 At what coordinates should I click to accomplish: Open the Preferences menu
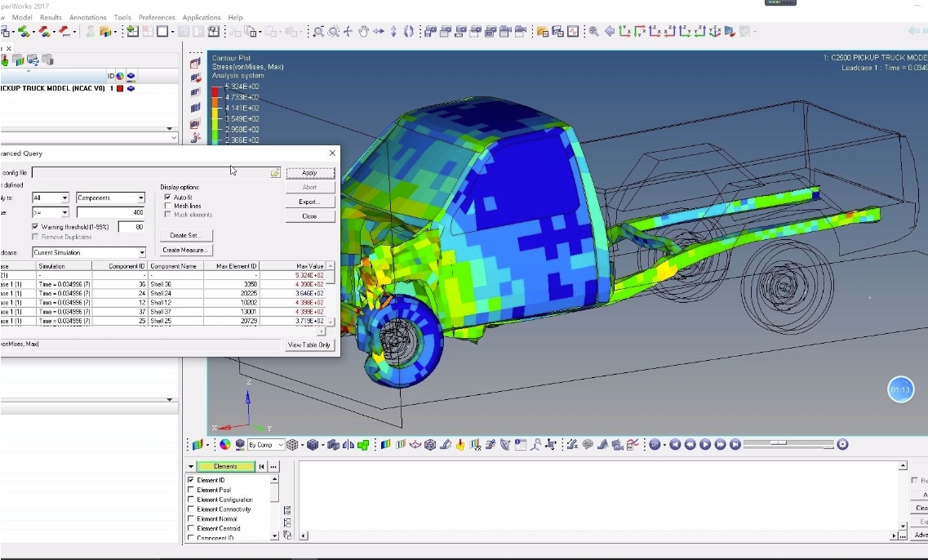[157, 17]
